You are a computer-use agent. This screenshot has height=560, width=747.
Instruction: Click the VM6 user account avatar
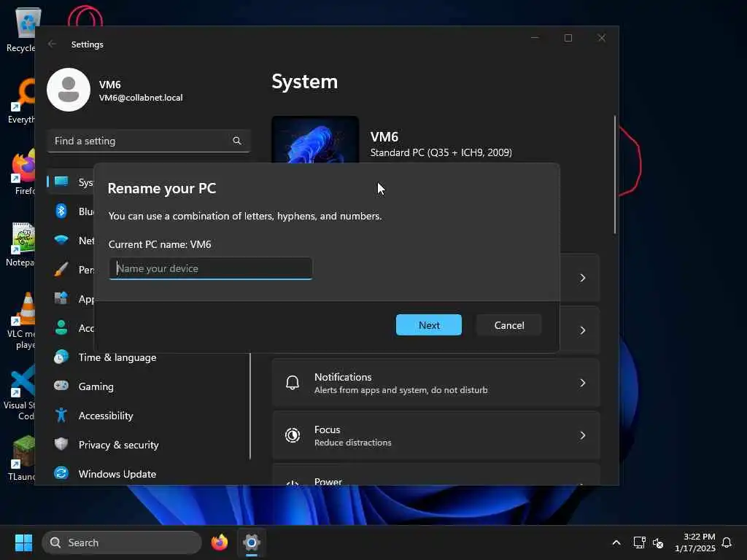click(x=69, y=90)
